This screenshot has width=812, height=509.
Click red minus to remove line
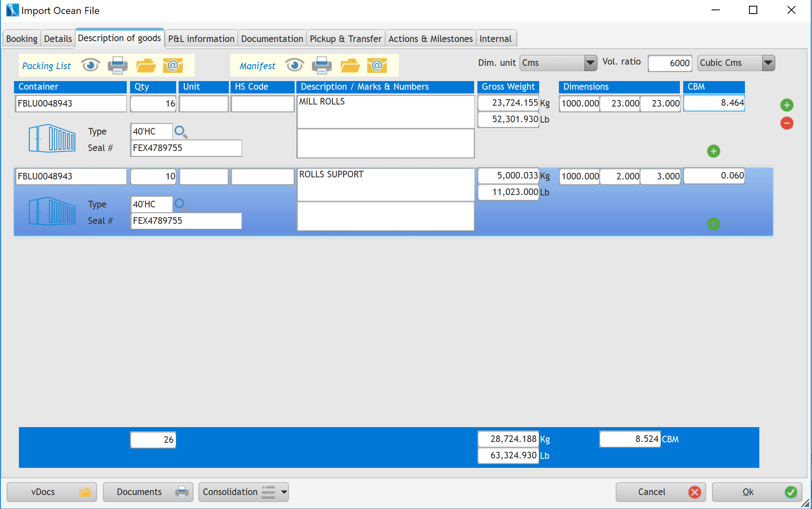786,123
